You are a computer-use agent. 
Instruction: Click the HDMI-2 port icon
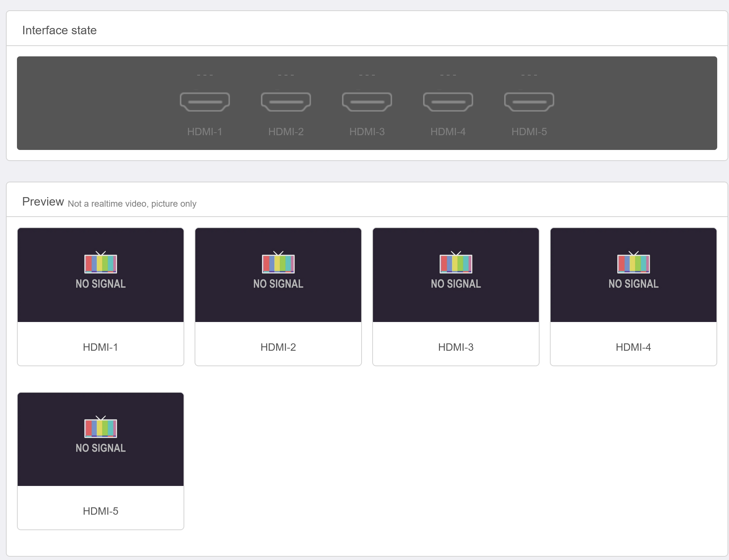tap(286, 102)
